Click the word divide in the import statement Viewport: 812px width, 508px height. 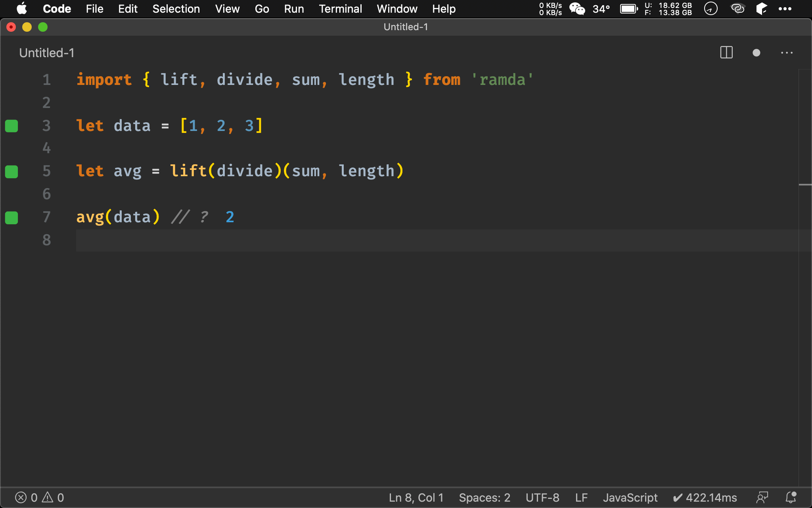click(245, 80)
